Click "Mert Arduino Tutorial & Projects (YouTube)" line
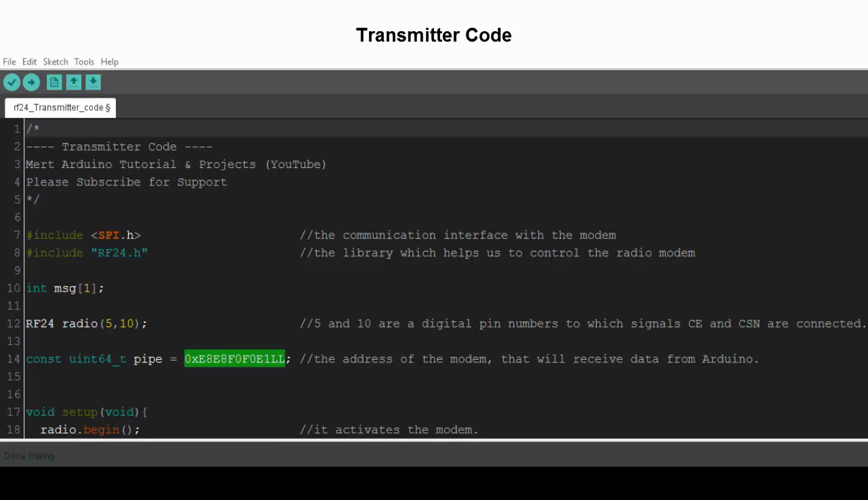Image resolution: width=868 pixels, height=500 pixels. 176,165
